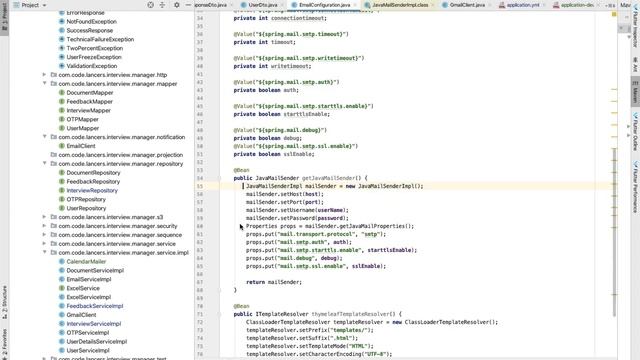This screenshot has width=640, height=360.
Task: Collapse the interview.manager.service.impl package
Action: tap(44, 252)
